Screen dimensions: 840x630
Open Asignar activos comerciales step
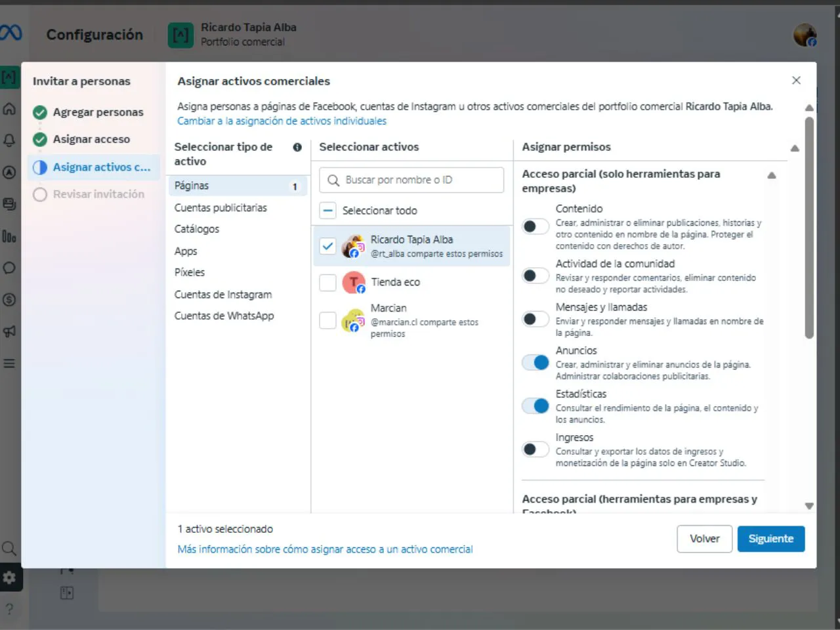[x=93, y=167]
